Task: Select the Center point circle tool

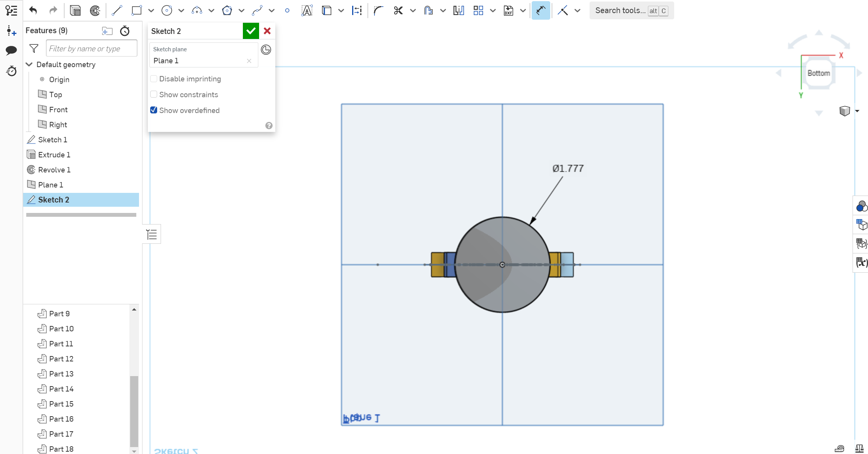Action: [166, 10]
